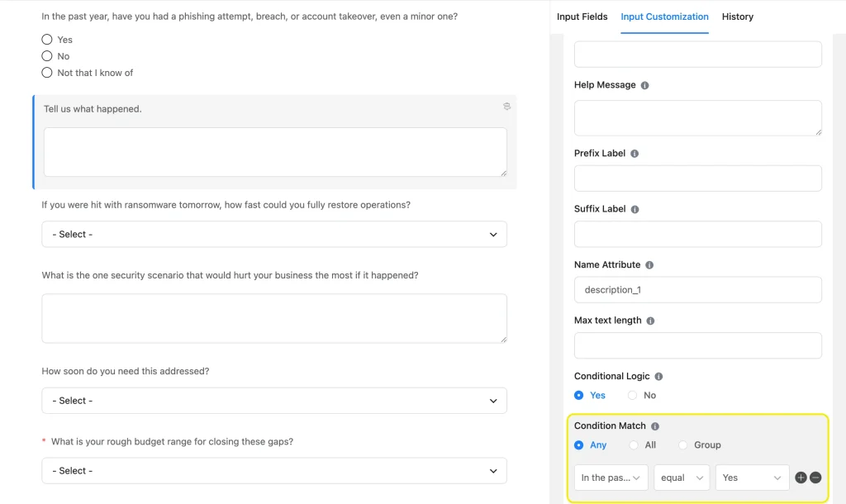Click the Max text length input

coord(697,345)
